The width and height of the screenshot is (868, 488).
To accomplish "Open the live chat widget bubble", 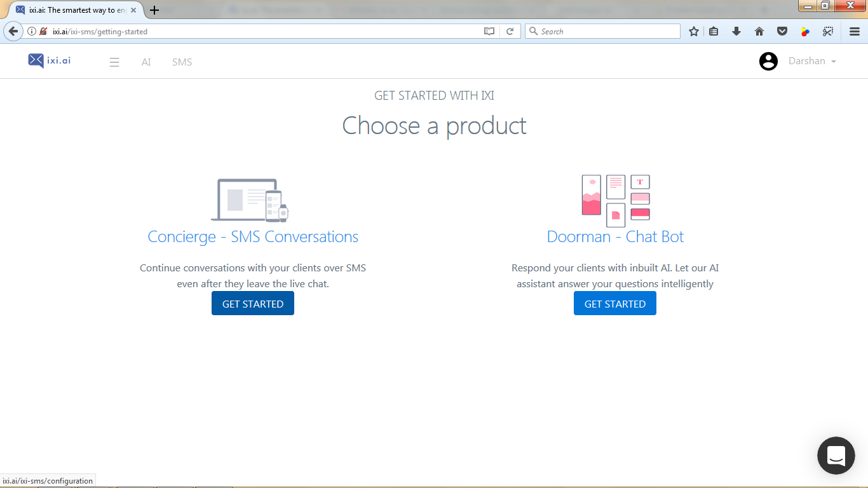I will coord(836,456).
